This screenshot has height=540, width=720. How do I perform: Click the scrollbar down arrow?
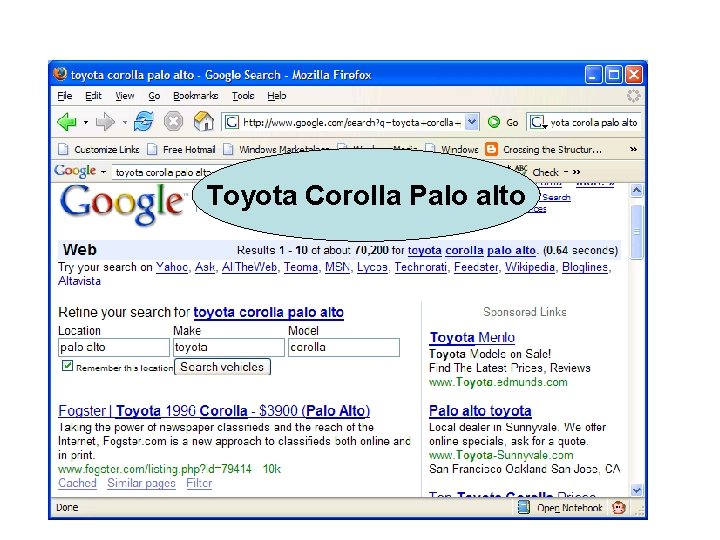tap(636, 490)
